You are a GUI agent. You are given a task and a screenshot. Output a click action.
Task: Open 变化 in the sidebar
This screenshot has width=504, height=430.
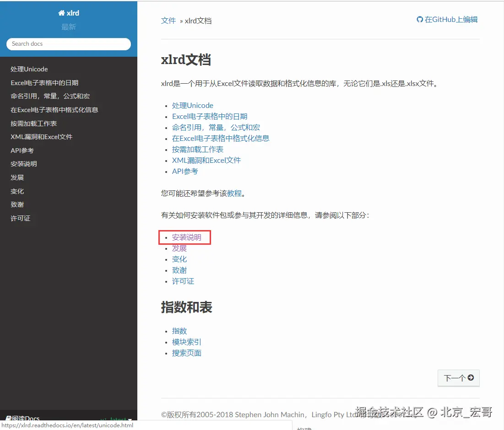coord(17,191)
